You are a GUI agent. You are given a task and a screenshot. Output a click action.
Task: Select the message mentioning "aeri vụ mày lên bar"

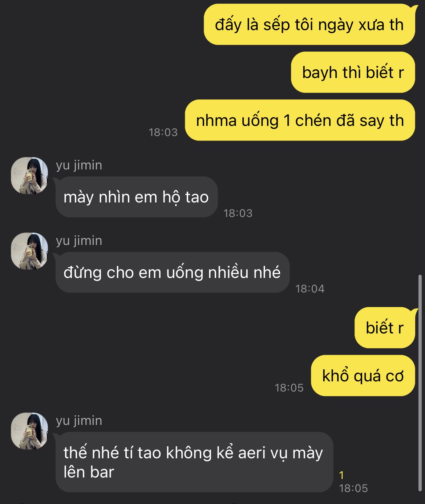[x=194, y=462]
